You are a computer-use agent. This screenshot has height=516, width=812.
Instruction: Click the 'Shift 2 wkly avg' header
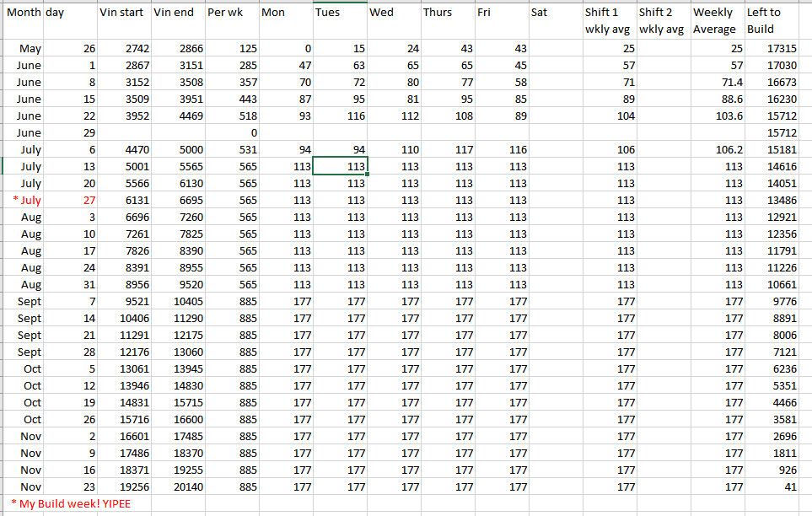pos(661,20)
